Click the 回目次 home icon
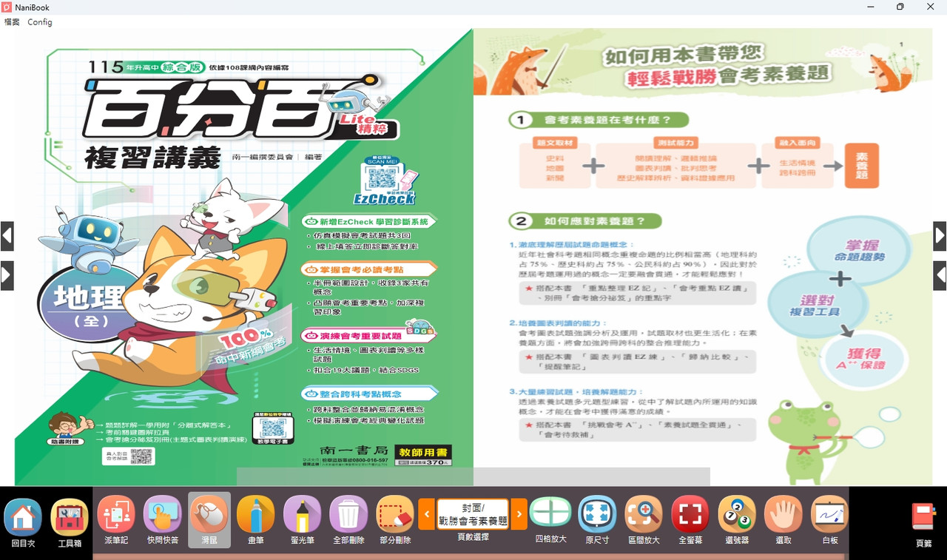 point(23,516)
